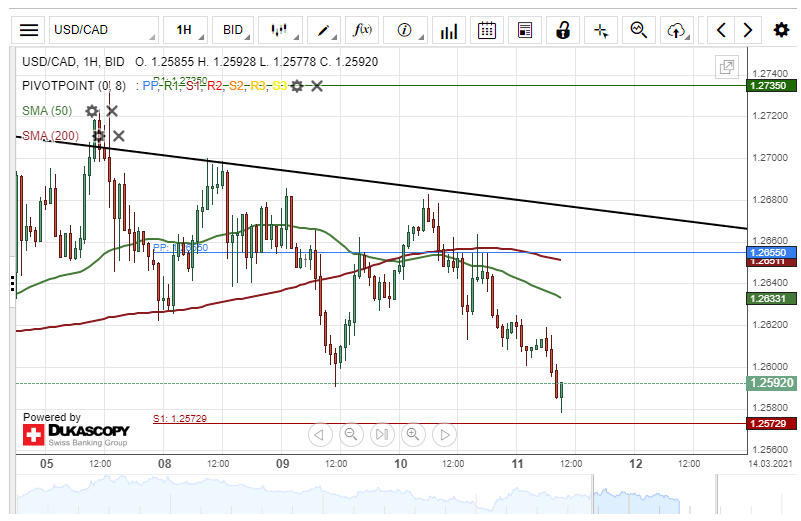This screenshot has width=801, height=521.
Task: Click the SMA (50) legend label
Action: click(x=47, y=111)
